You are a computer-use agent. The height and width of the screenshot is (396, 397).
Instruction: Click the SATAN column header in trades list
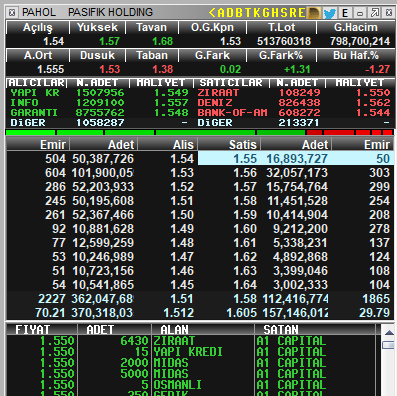point(315,330)
